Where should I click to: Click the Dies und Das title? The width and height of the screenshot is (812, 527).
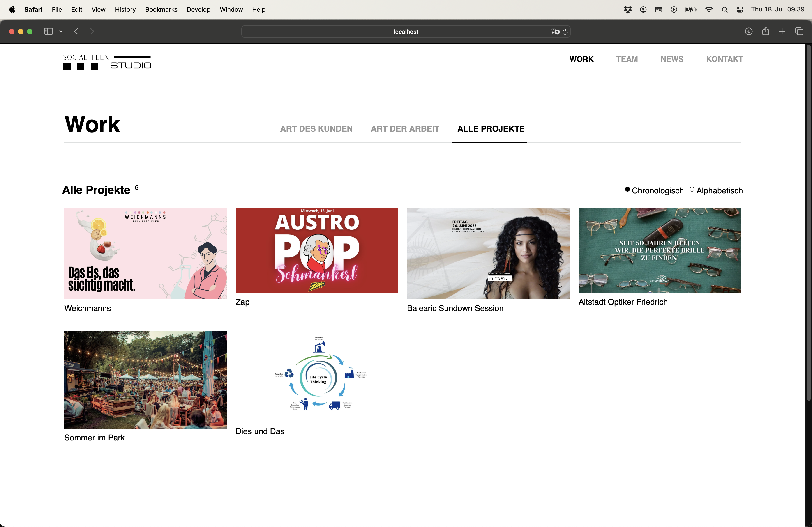pos(260,432)
